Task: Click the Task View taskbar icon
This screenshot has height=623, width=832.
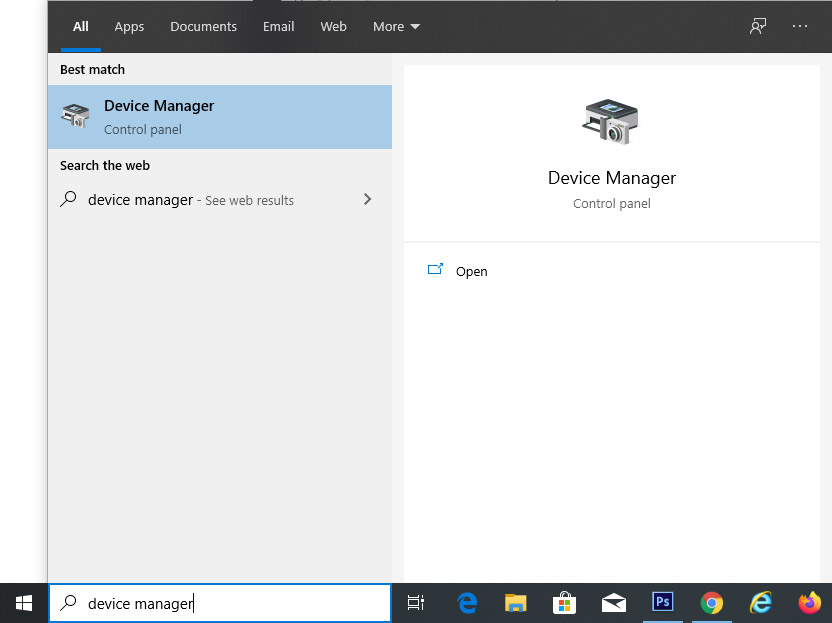Action: pyautogui.click(x=416, y=603)
